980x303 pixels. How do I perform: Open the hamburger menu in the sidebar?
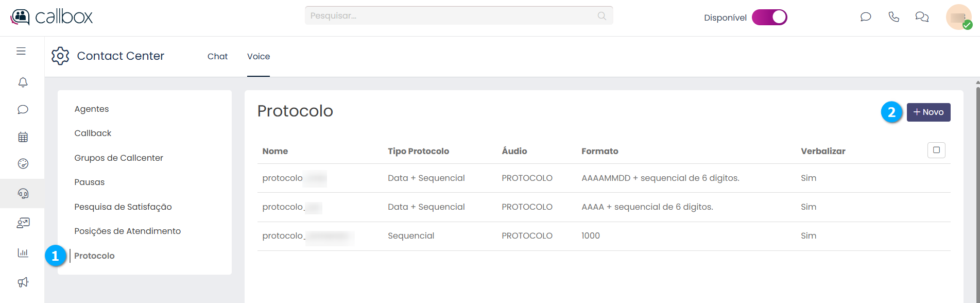[x=21, y=51]
